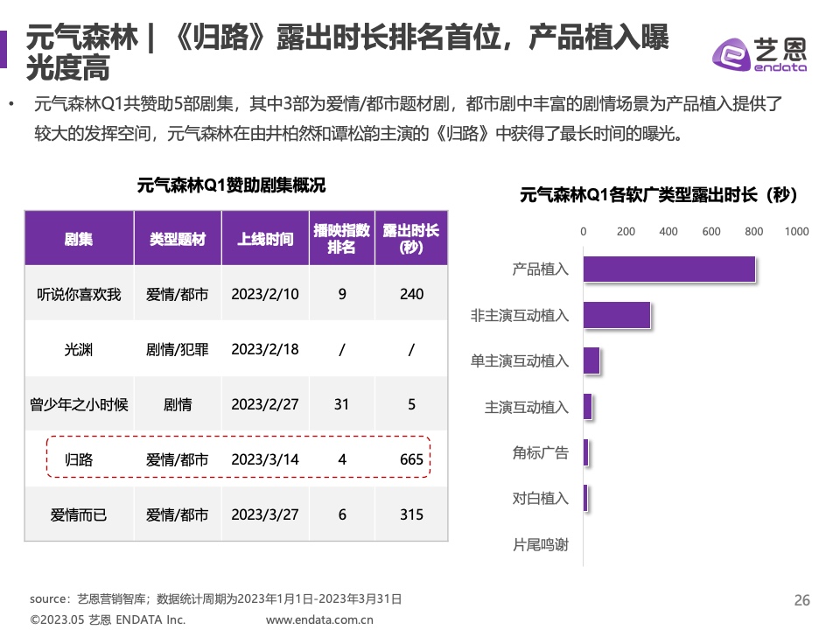Select the 2023/3/27 date cell
Screen dimensions: 840x630
265,514
